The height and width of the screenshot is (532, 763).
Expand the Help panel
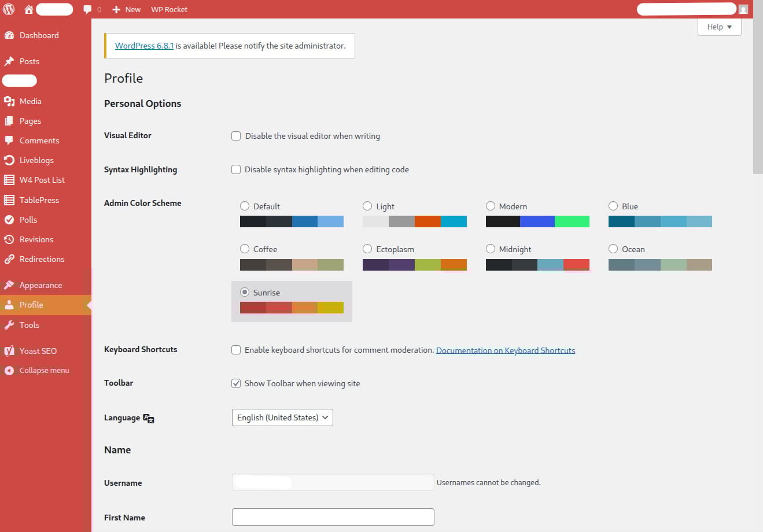719,27
